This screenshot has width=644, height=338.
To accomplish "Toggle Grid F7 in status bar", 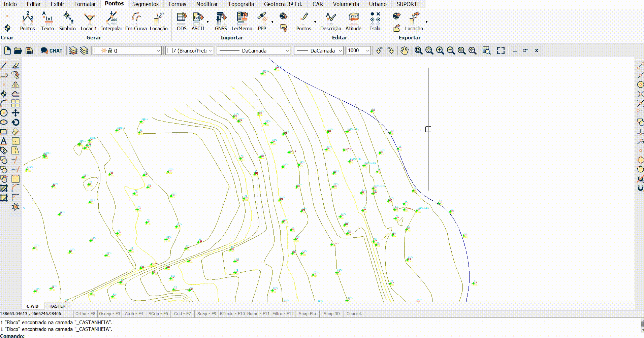I will 182,313.
